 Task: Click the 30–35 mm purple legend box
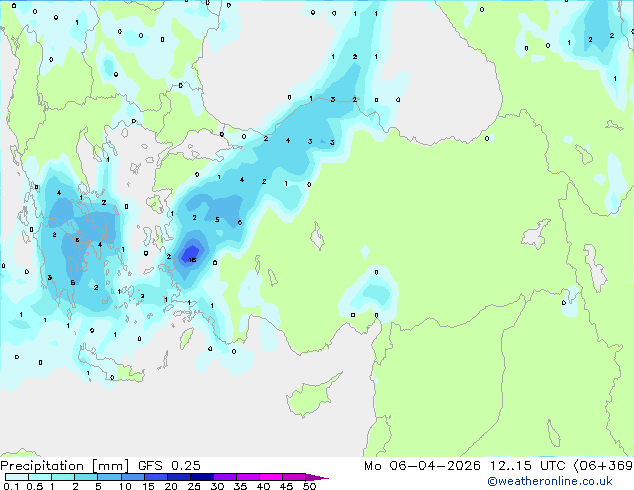[x=225, y=477]
